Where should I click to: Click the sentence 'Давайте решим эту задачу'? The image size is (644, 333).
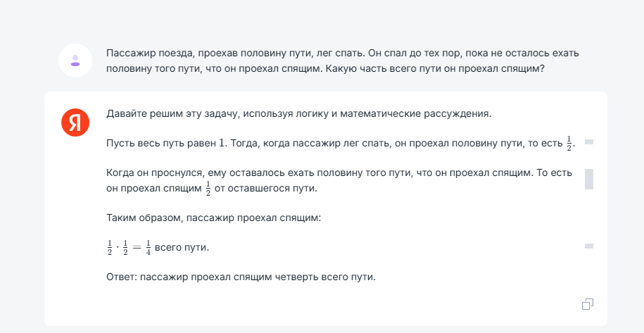(x=298, y=113)
